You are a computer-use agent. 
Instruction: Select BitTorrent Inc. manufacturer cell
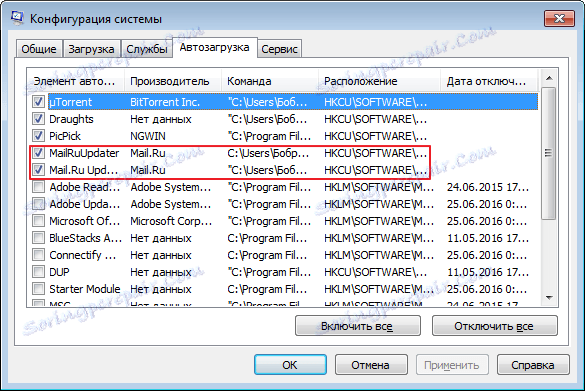[165, 102]
